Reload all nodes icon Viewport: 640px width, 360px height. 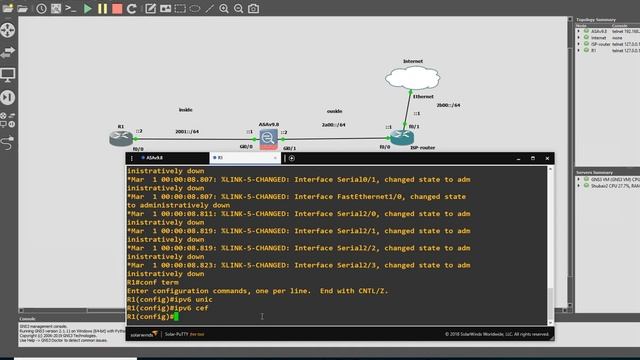(x=131, y=8)
